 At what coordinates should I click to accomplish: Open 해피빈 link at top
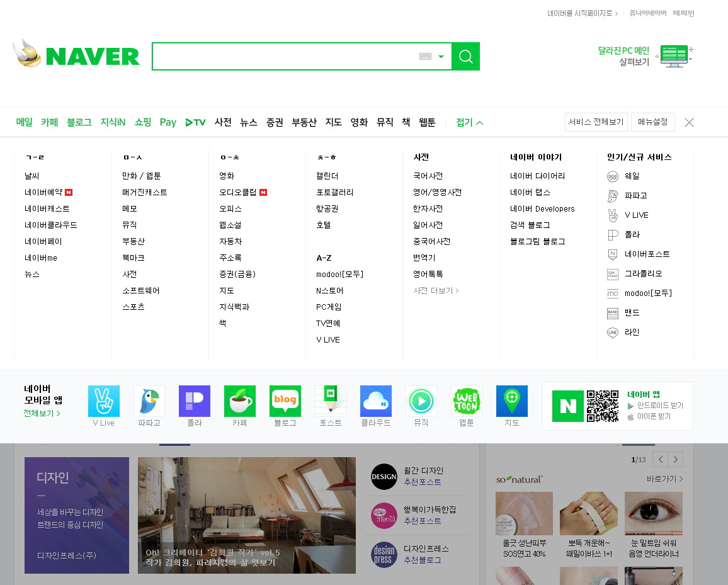click(683, 13)
